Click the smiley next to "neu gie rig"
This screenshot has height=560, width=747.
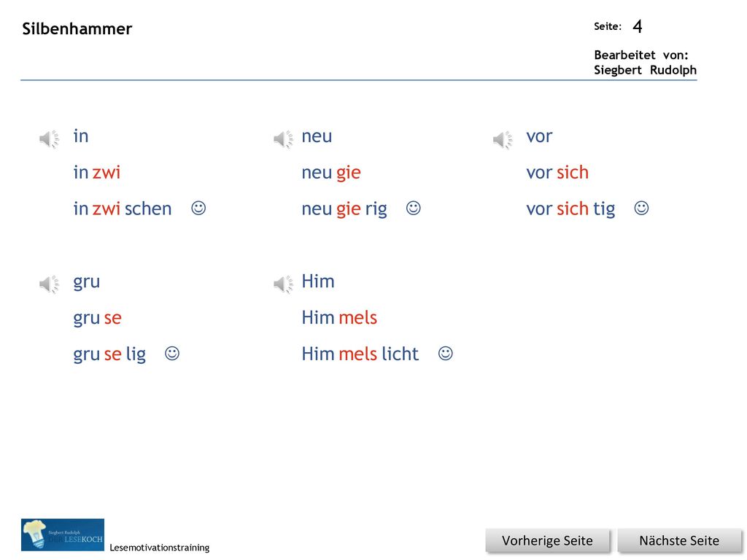pos(414,208)
